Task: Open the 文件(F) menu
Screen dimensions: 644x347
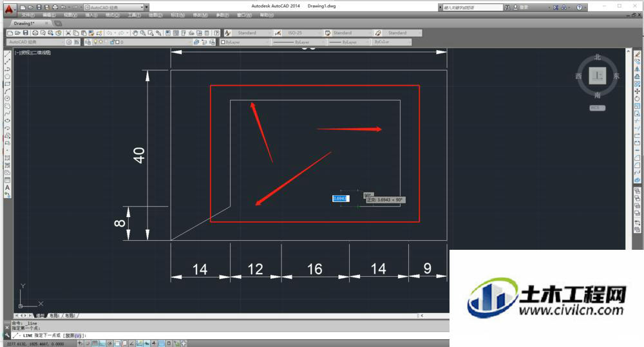Action: pyautogui.click(x=28, y=15)
